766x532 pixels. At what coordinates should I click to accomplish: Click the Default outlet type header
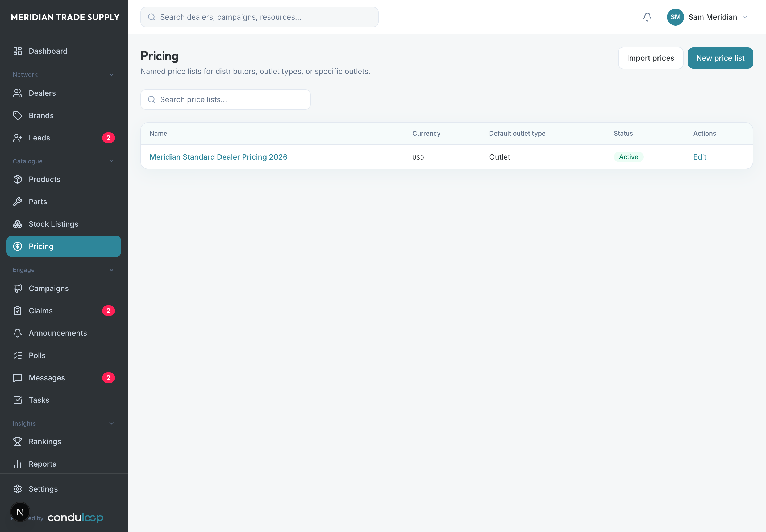[517, 133]
